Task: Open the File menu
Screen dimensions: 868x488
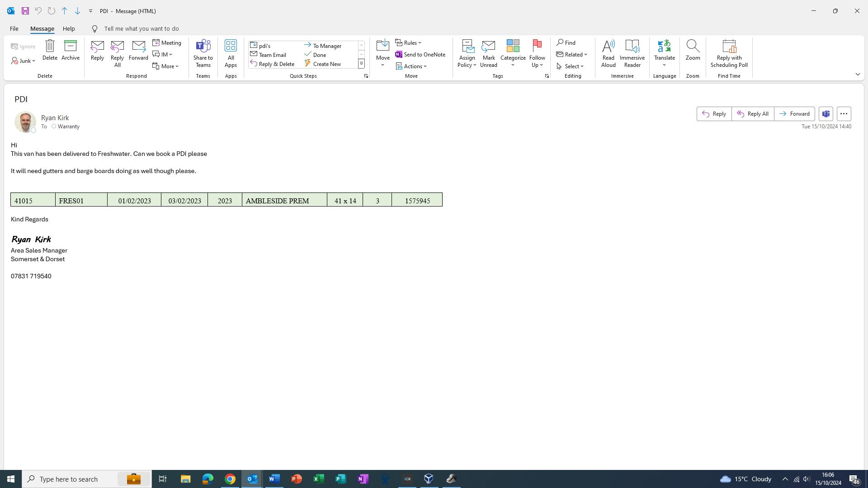Action: point(14,28)
